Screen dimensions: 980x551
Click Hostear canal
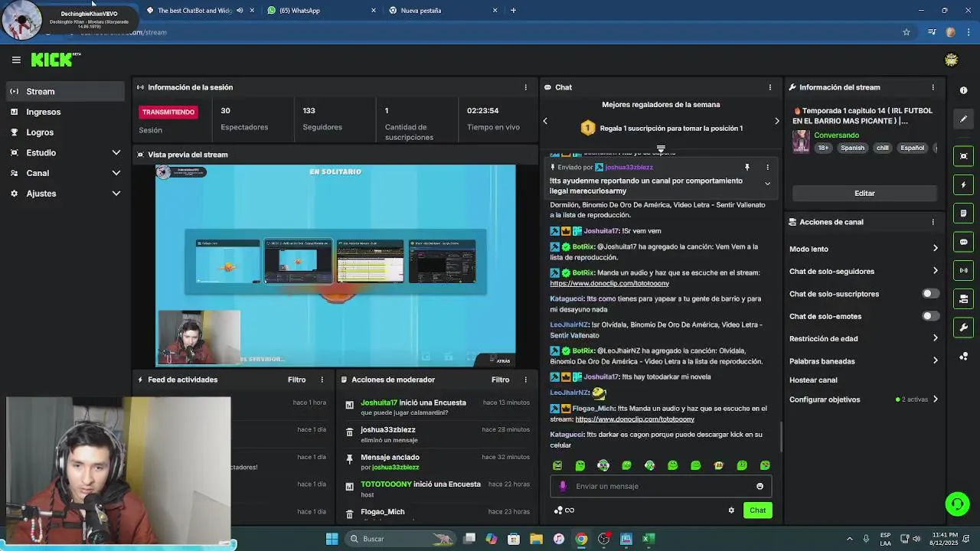(813, 380)
